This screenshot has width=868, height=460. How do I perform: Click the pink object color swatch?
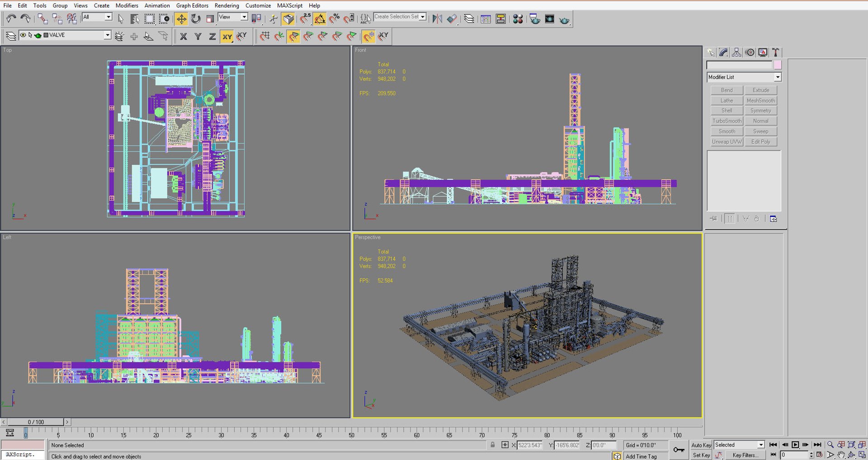(778, 65)
